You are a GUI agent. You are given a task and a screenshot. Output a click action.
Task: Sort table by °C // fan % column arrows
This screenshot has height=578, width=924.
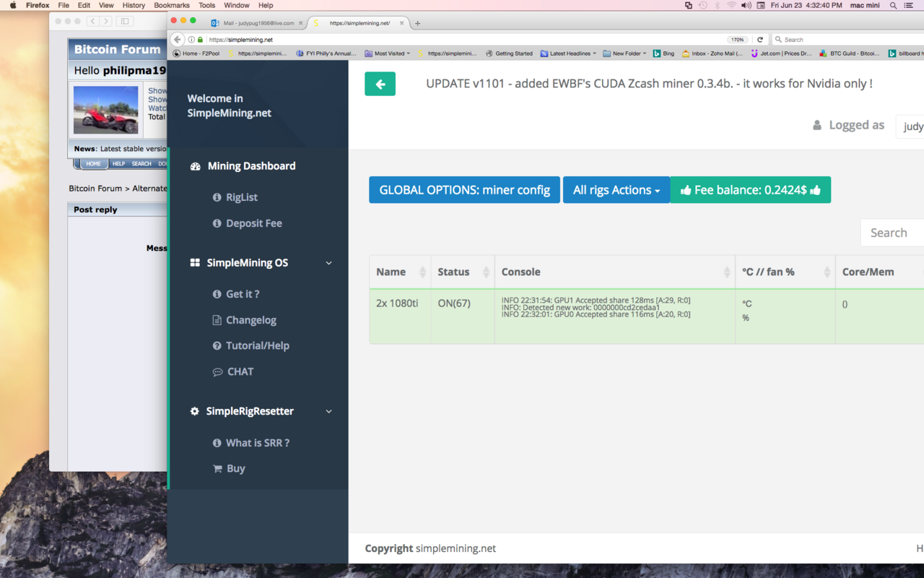(827, 272)
